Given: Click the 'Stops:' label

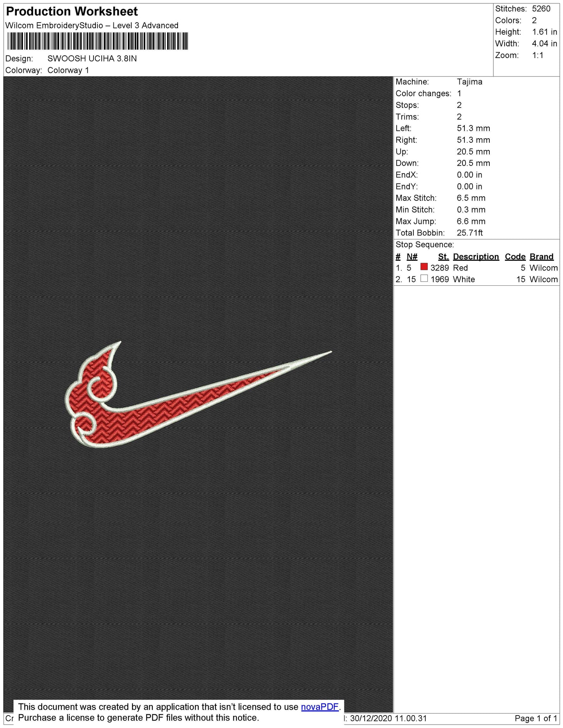Looking at the screenshot, I should 407,105.
